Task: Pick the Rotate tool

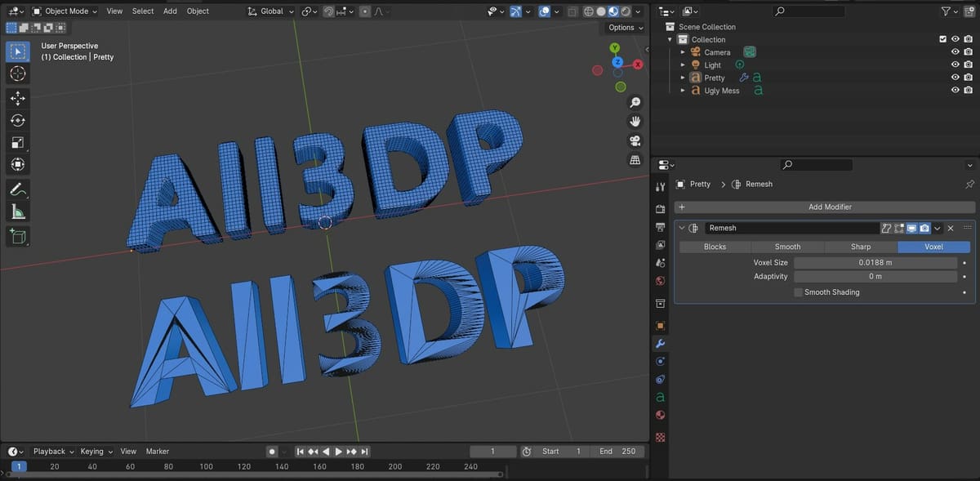Action: pyautogui.click(x=17, y=120)
